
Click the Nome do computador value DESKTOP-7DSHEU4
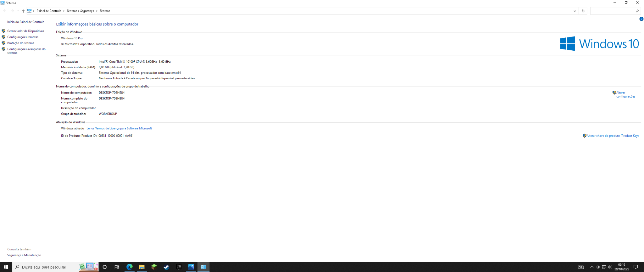(x=112, y=93)
